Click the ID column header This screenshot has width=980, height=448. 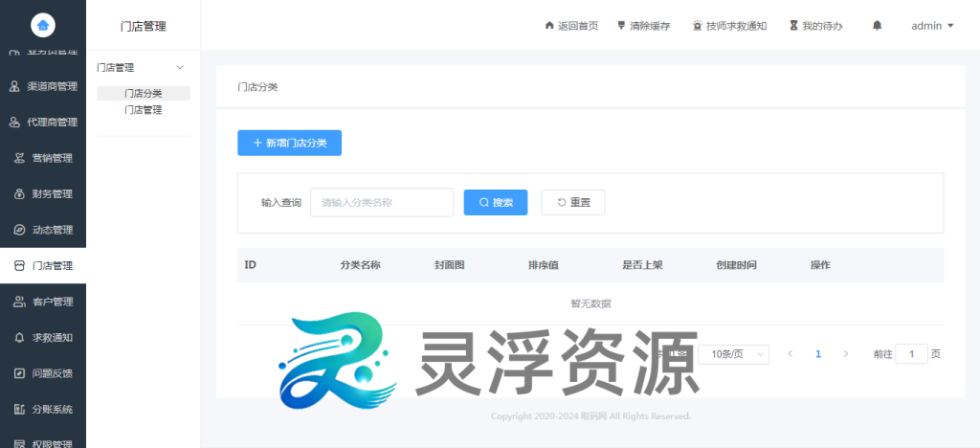point(250,265)
